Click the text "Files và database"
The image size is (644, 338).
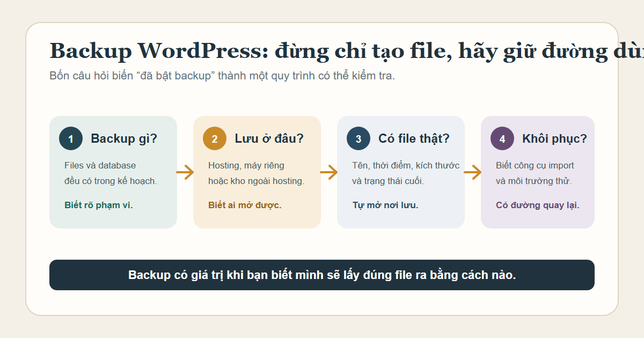[100, 165]
